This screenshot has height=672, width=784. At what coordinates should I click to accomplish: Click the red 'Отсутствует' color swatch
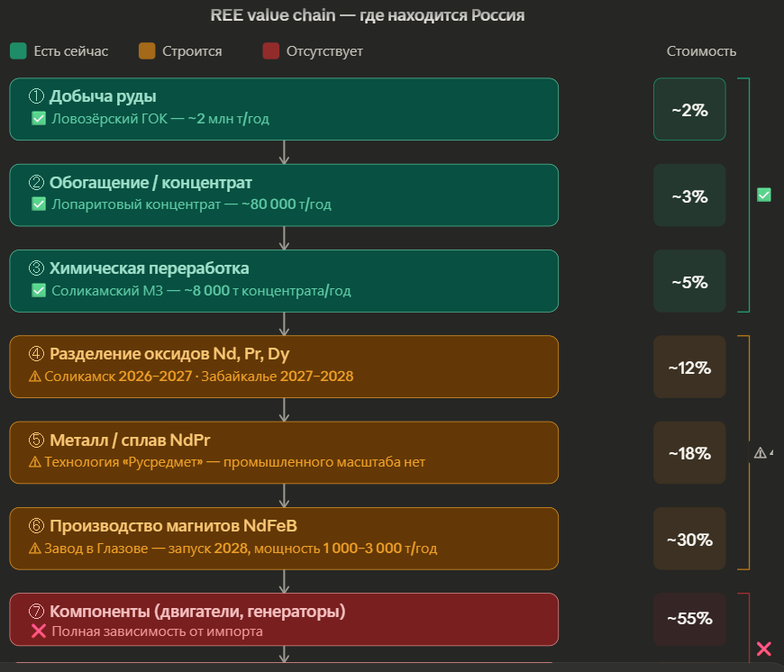[x=269, y=51]
